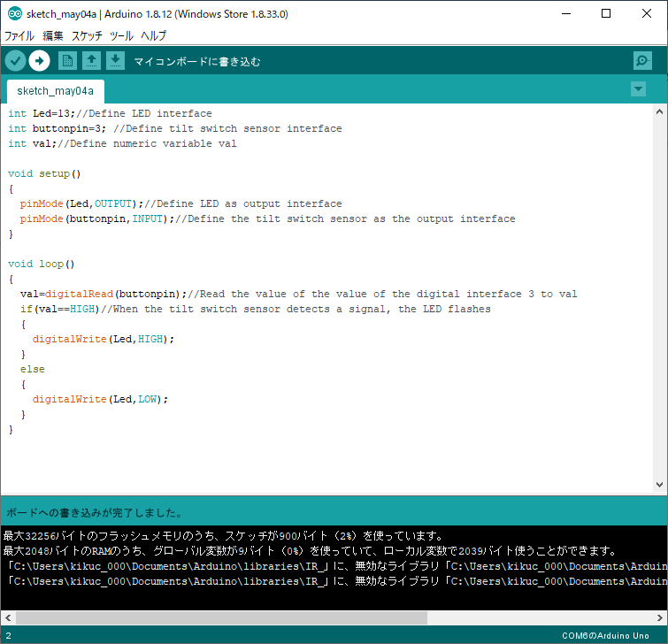Click the Arduino logo in title bar
Viewport: 668px width, 644px height.
click(x=14, y=14)
